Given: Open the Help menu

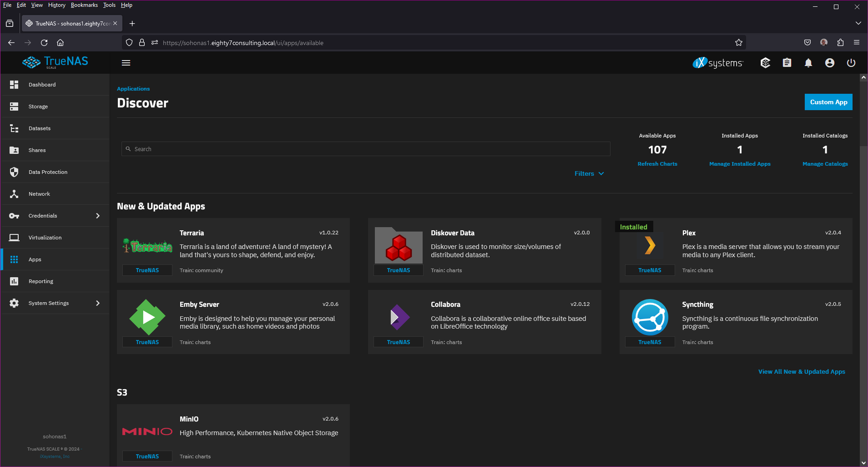Looking at the screenshot, I should coord(126,5).
